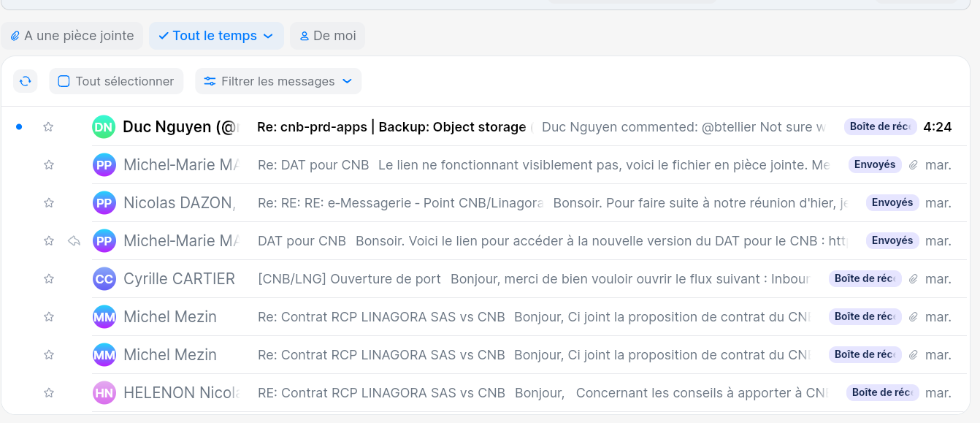
Task: Click the attachment icon on "Re: DAT pour CNB"
Action: click(x=914, y=164)
